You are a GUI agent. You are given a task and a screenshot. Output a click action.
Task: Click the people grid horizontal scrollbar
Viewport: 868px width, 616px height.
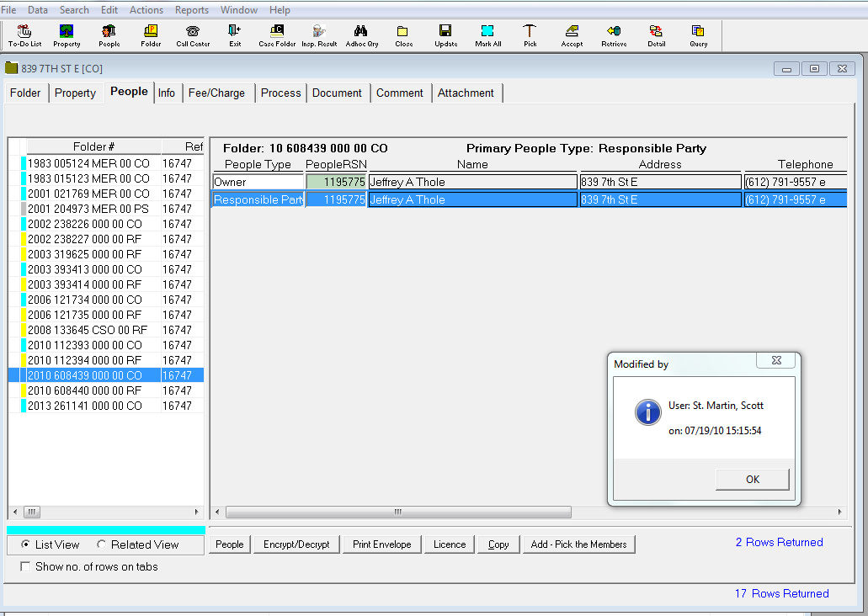click(398, 512)
